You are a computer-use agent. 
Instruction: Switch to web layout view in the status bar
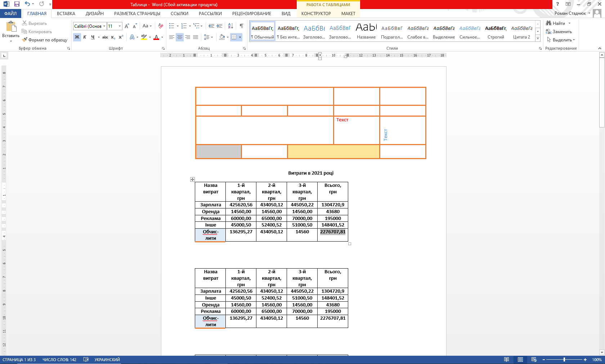(x=534, y=360)
